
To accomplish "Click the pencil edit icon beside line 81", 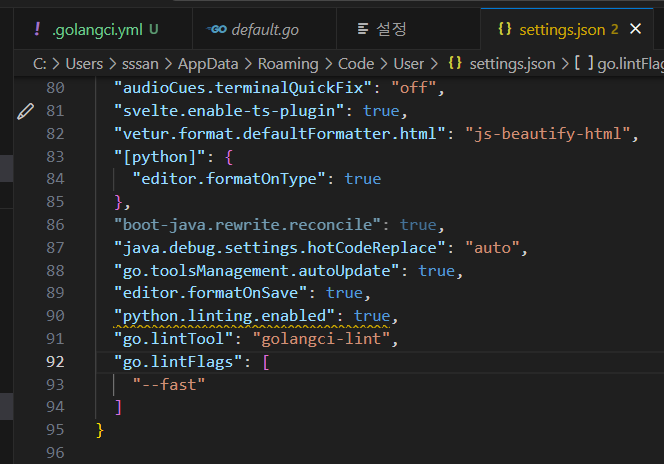I will [x=26, y=111].
